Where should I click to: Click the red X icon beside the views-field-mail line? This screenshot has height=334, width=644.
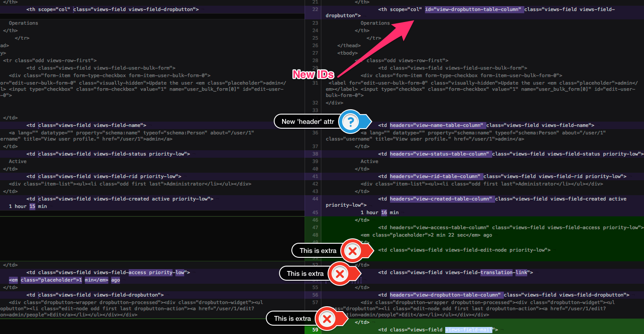tap(327, 319)
